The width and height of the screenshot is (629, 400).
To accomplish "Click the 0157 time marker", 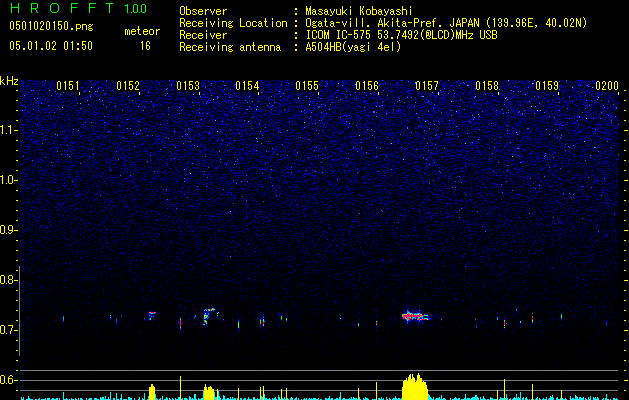I will click(x=426, y=86).
